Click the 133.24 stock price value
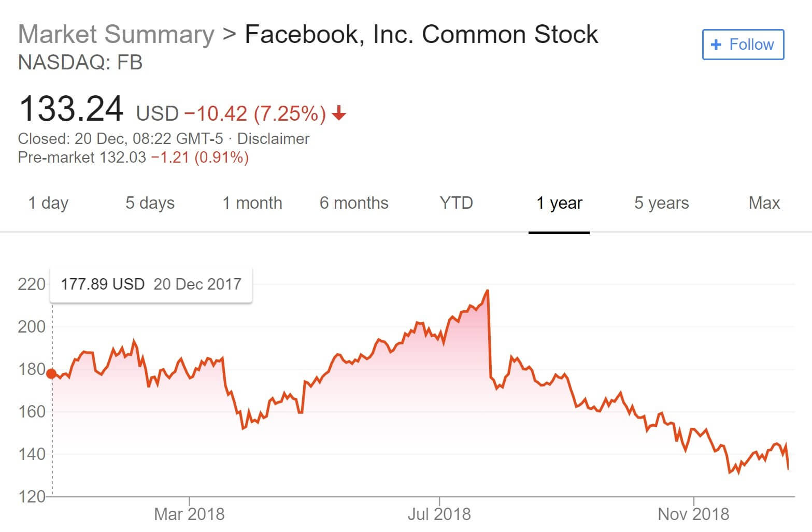The width and height of the screenshot is (812, 532). (71, 109)
